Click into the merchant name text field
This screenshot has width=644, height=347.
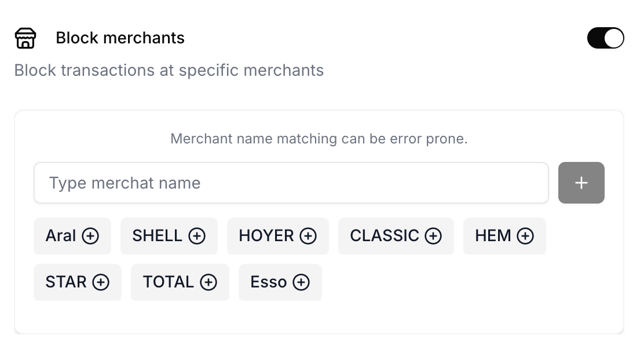[x=291, y=183]
